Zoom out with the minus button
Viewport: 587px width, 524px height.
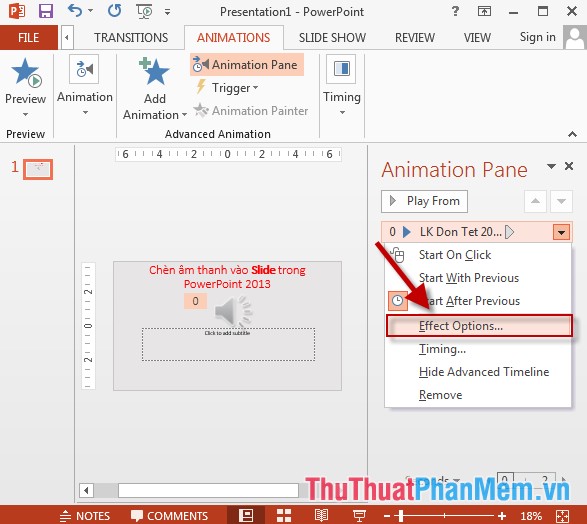pyautogui.click(x=387, y=516)
